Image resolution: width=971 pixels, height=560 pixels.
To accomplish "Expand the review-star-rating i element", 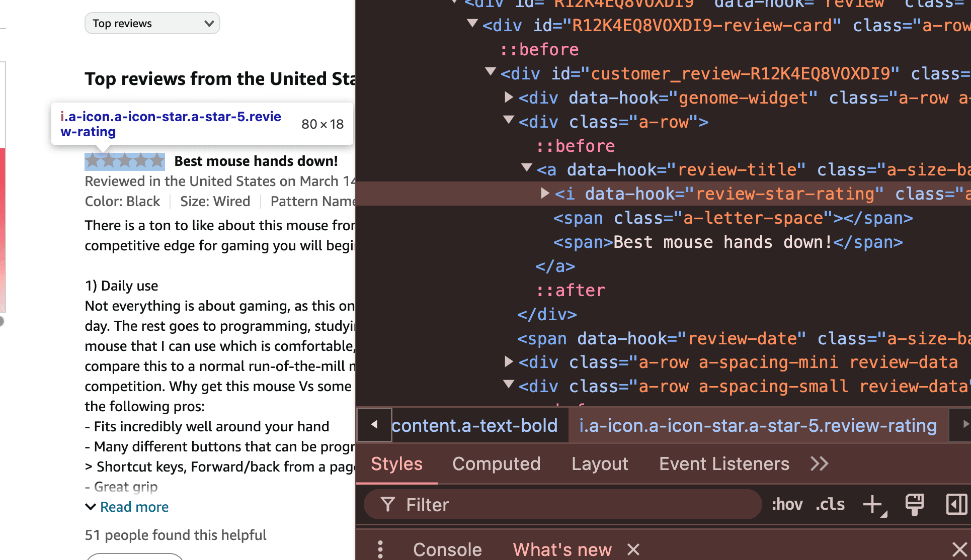I will 544,194.
